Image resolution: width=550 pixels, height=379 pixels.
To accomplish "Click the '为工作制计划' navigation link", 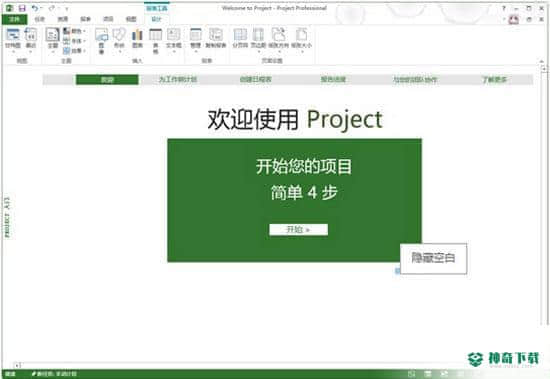I will pyautogui.click(x=178, y=80).
